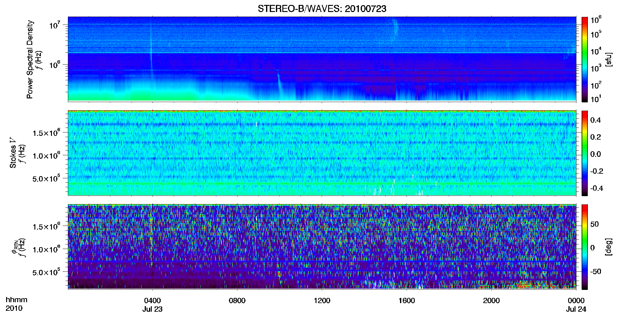Select the [deg] unit label
The image size is (644, 332).
609,247
